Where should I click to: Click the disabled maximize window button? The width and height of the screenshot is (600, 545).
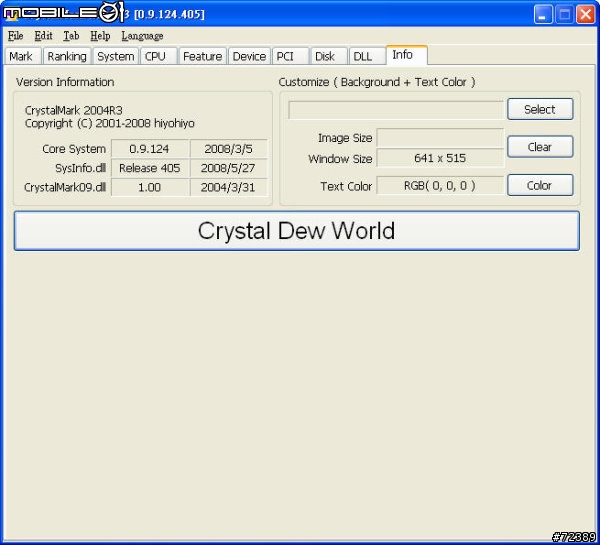pos(564,15)
